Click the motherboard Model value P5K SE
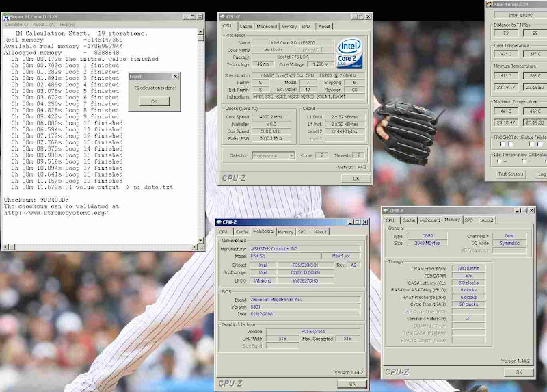 coord(285,256)
